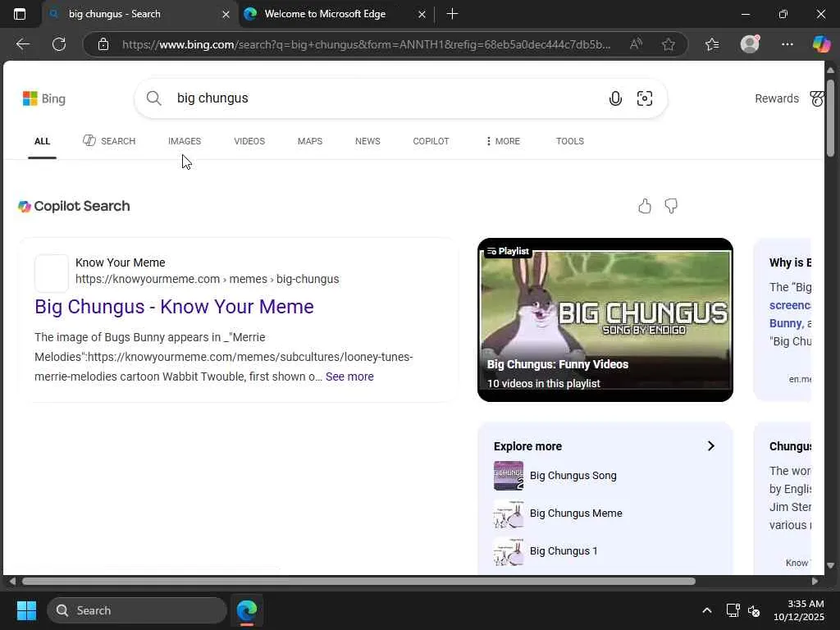Open Big Chungus Meme suggestion

(x=576, y=514)
